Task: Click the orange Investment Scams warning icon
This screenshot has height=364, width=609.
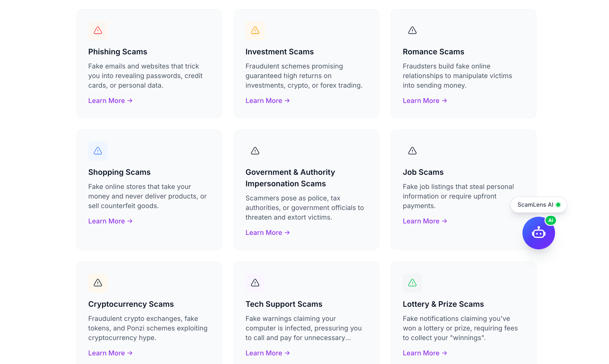Action: [x=255, y=30]
